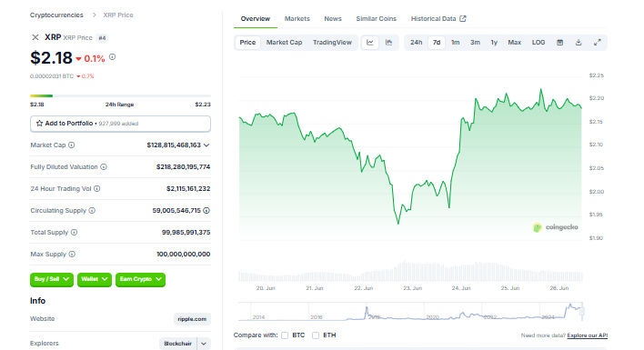Open ripple.com website link
Viewport: 644px width, 350px height.
click(192, 319)
